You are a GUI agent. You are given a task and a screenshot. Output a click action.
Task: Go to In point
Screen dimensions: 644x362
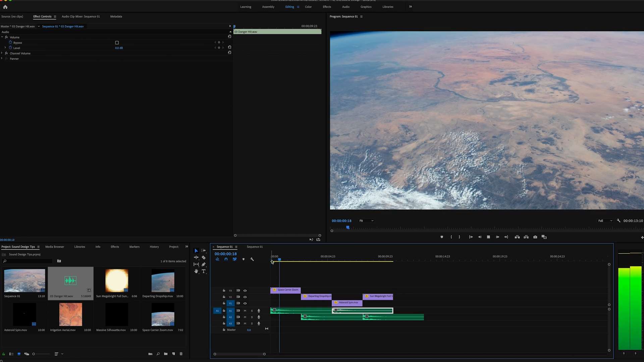pyautogui.click(x=471, y=237)
